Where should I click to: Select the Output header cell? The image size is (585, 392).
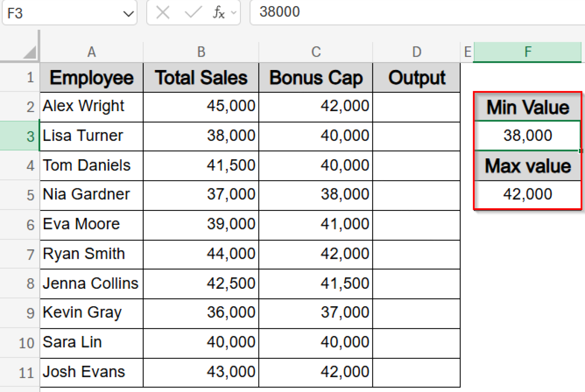click(416, 77)
